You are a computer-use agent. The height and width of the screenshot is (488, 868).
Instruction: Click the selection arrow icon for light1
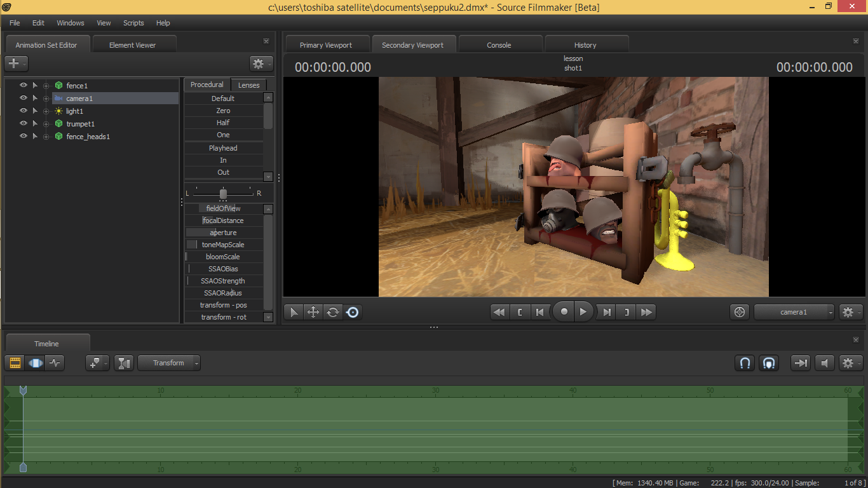click(x=35, y=111)
